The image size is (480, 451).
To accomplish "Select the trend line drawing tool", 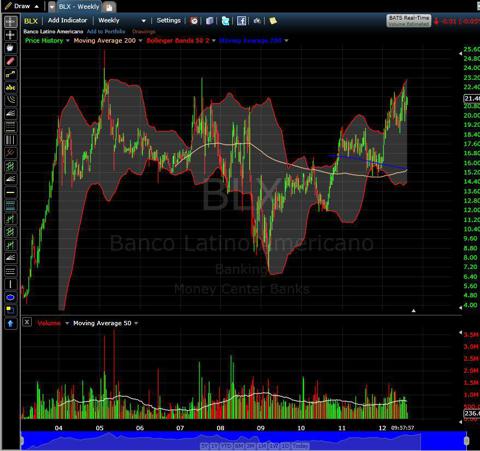I will coord(10,74).
